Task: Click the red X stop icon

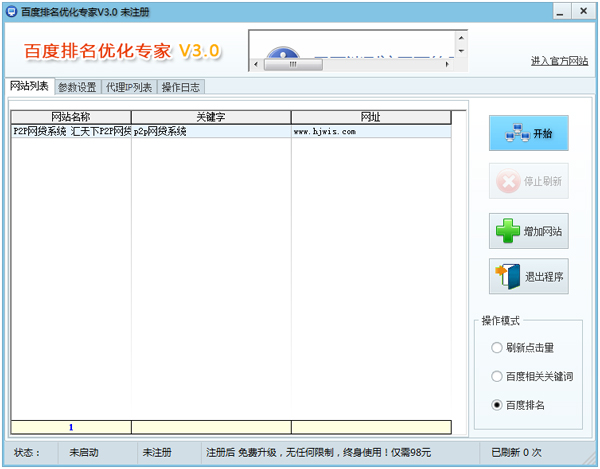Action: [508, 181]
